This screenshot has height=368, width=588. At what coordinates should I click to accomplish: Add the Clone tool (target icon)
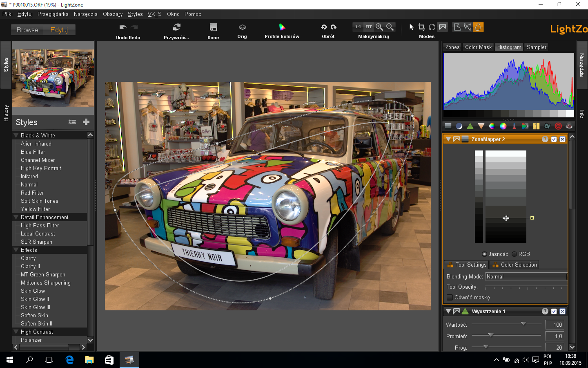(x=558, y=126)
